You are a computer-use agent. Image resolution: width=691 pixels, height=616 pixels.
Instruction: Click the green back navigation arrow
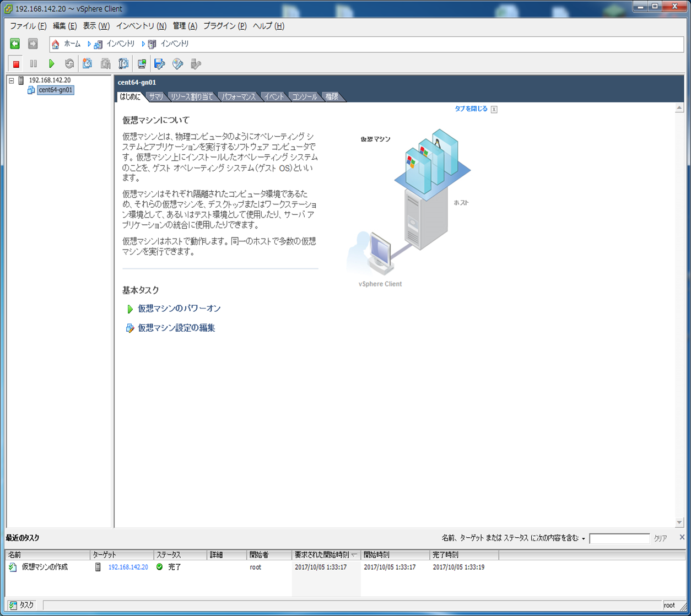point(15,44)
